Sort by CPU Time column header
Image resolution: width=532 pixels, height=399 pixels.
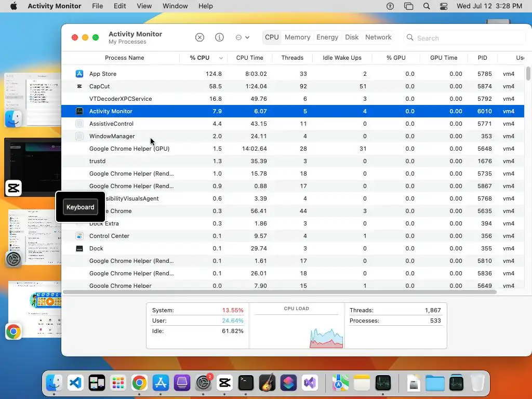click(x=249, y=58)
